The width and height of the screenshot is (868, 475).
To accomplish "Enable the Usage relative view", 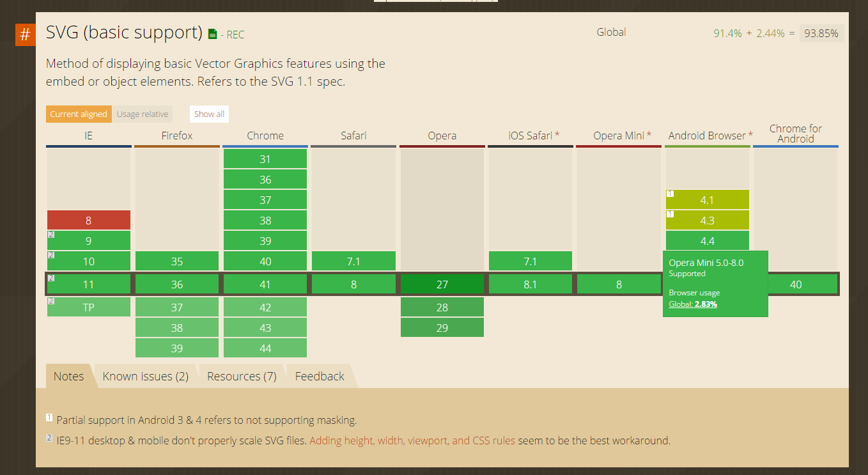I will [143, 114].
